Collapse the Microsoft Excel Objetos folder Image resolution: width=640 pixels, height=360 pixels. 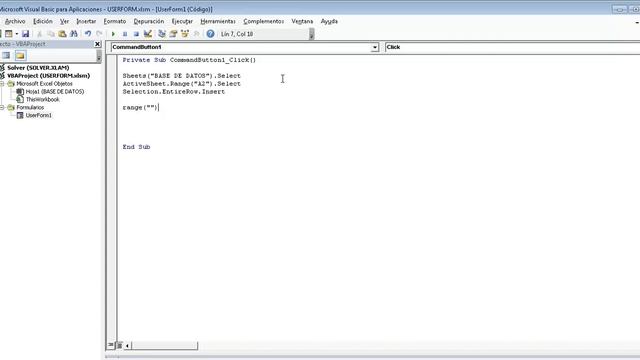2,84
